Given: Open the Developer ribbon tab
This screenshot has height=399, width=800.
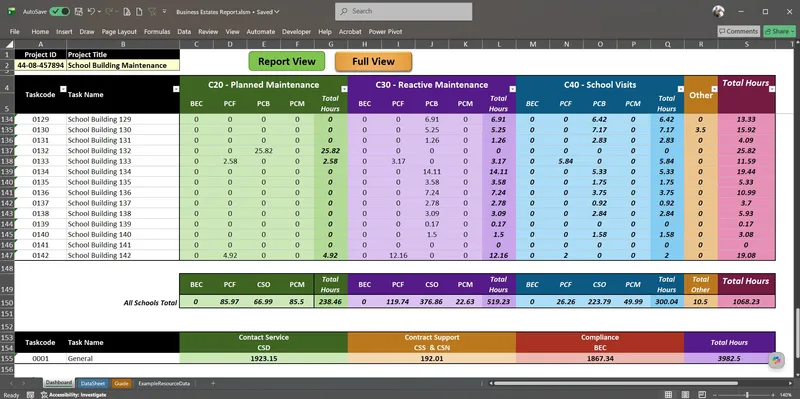Looking at the screenshot, I should point(296,32).
